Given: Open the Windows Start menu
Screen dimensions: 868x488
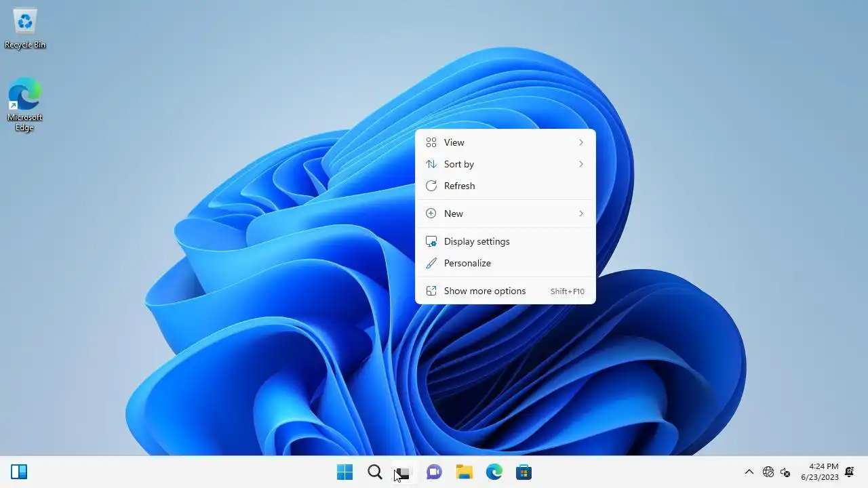Looking at the screenshot, I should pyautogui.click(x=344, y=472).
